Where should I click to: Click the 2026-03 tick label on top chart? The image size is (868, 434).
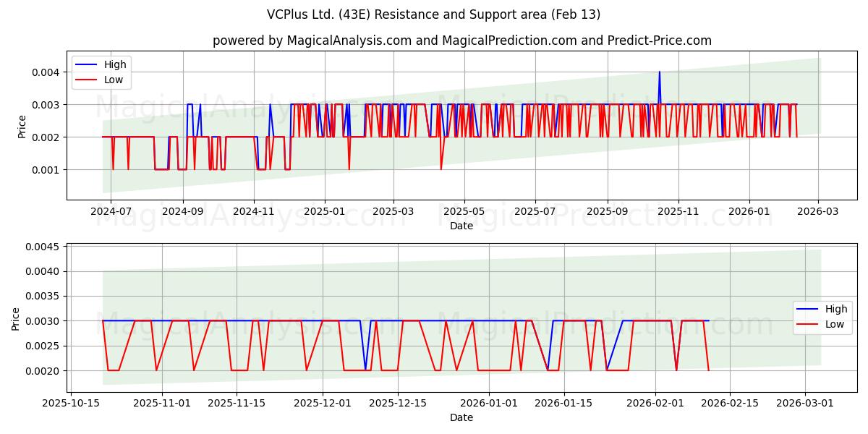(x=818, y=212)
